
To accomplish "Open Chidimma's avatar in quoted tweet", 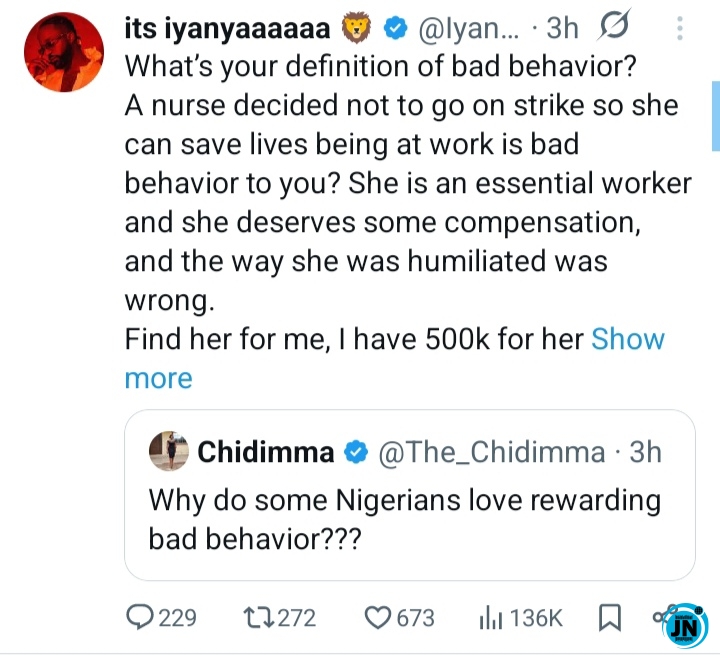I will click(x=169, y=451).
